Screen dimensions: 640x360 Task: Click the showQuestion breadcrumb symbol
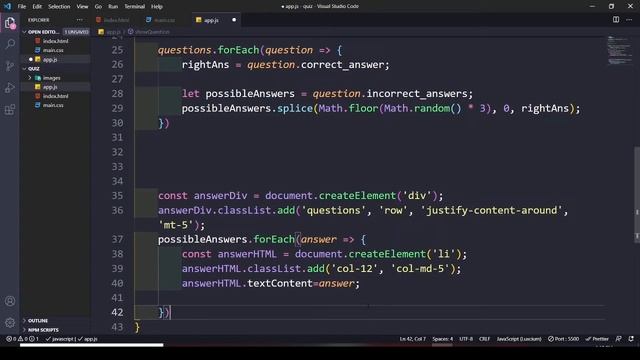[x=149, y=31]
